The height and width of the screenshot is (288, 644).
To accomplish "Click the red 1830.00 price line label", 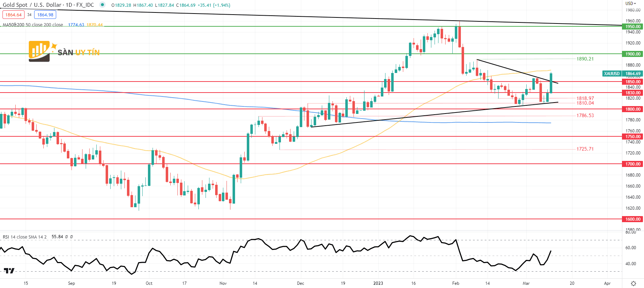I will [633, 93].
